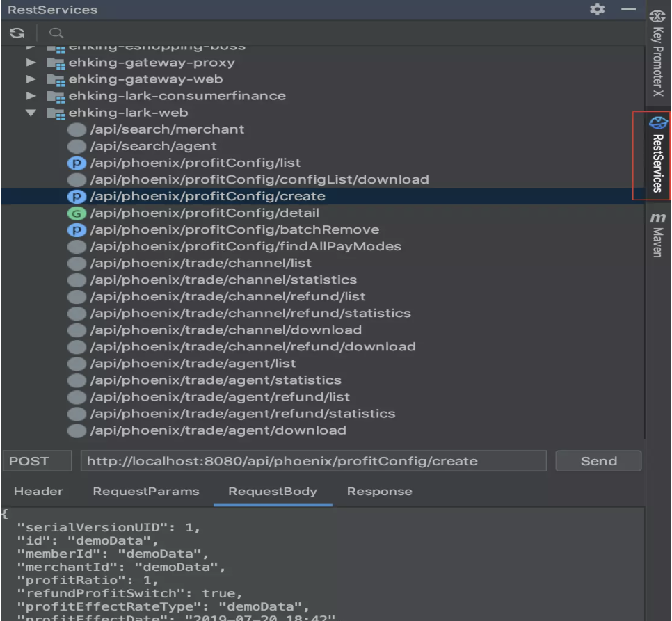Image resolution: width=672 pixels, height=621 pixels.
Task: Open the RestServices settings gear
Action: (x=597, y=9)
